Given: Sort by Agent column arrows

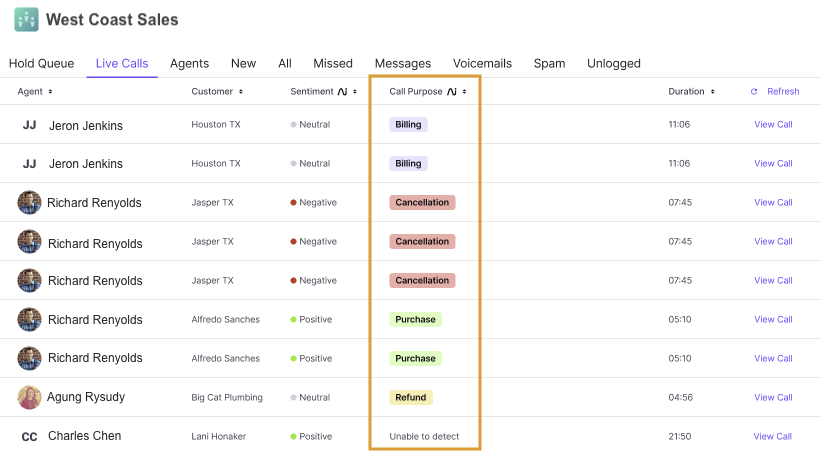Looking at the screenshot, I should tap(50, 92).
